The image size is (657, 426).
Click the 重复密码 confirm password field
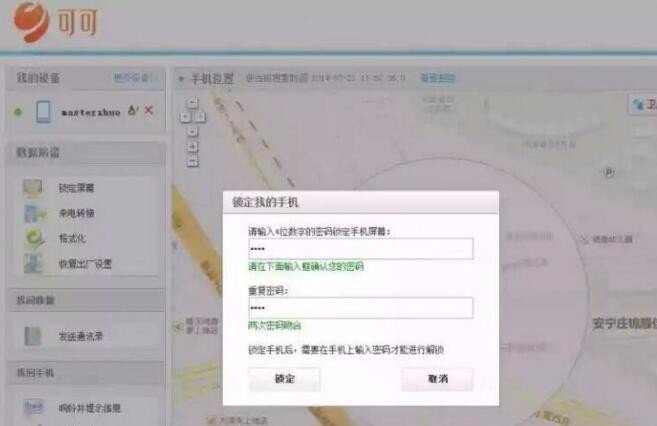click(361, 308)
